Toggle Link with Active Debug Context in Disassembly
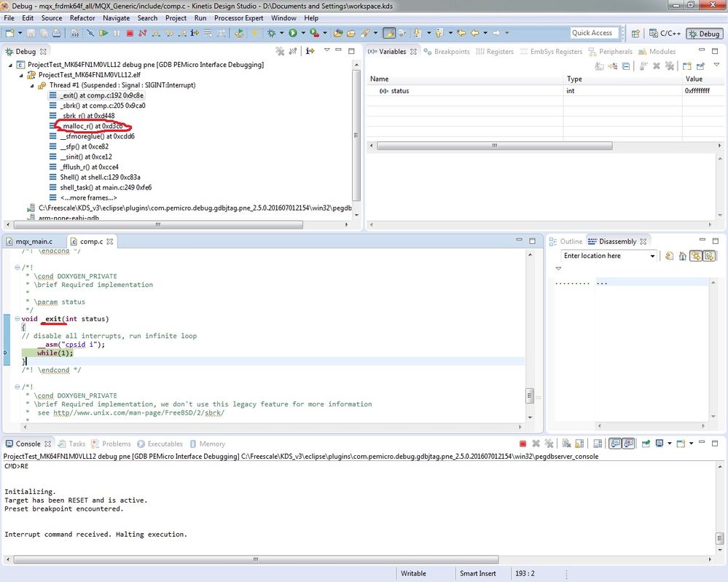 point(695,256)
